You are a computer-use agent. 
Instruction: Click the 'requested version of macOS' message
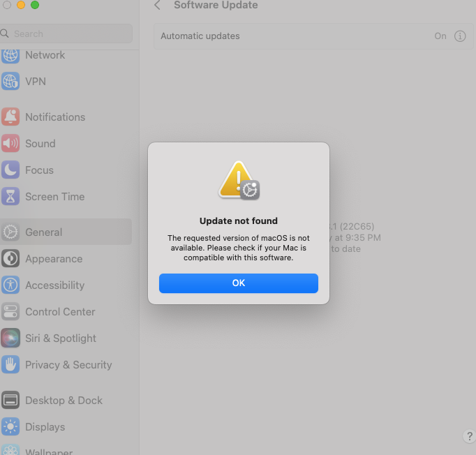click(239, 248)
